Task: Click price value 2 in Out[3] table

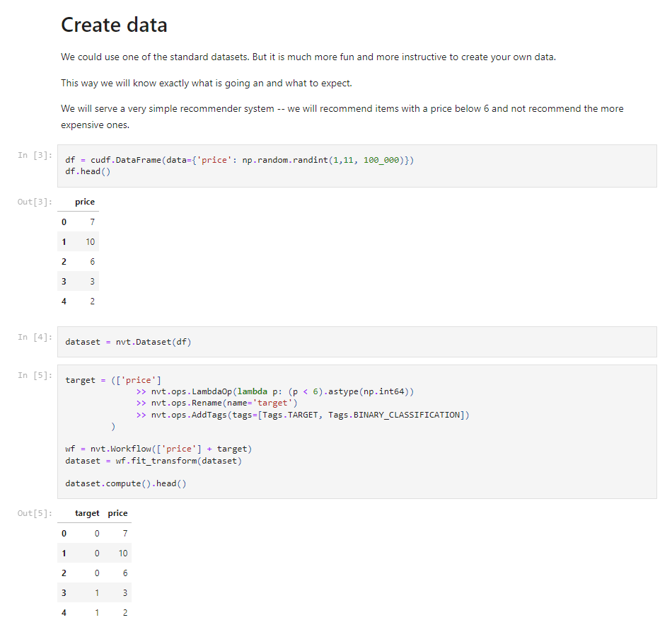Action: [92, 301]
